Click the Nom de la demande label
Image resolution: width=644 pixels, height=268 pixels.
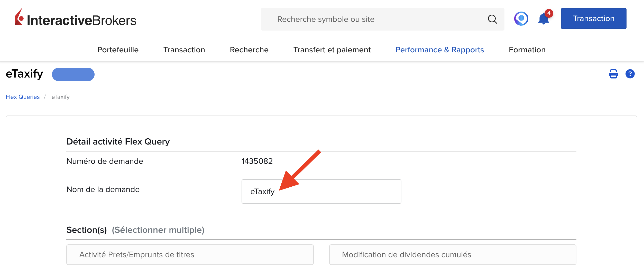coord(103,189)
